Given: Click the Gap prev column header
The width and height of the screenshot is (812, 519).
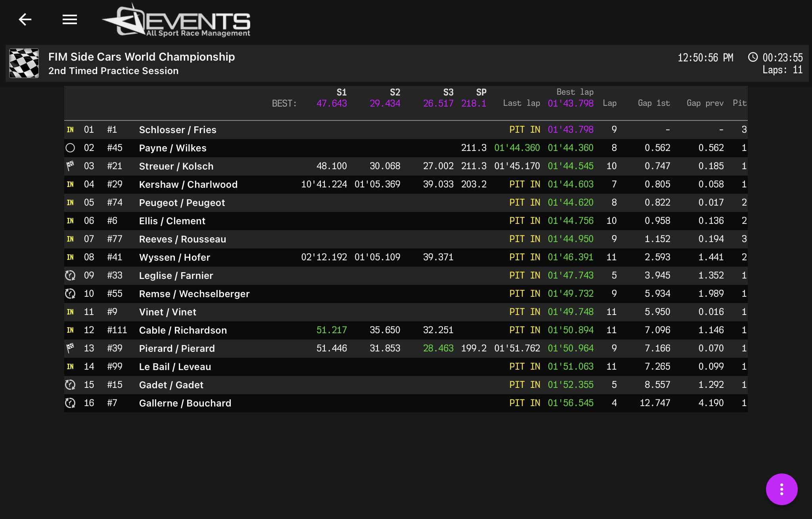Looking at the screenshot, I should point(705,103).
